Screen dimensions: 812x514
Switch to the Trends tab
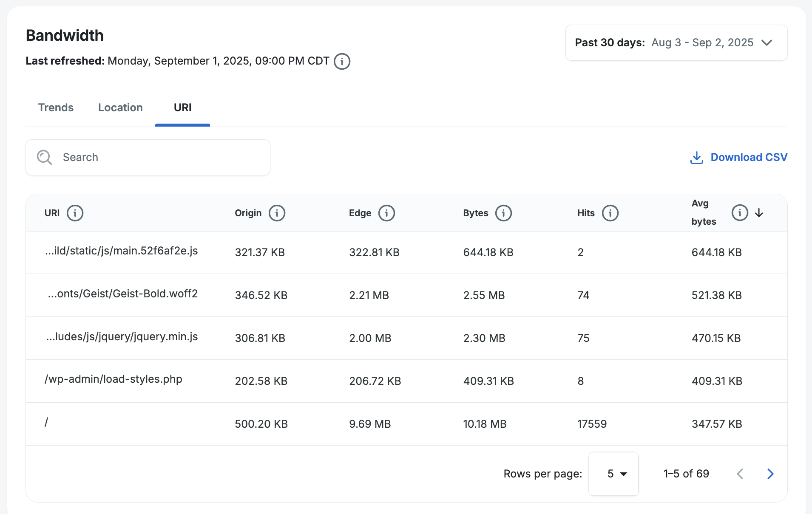click(56, 107)
